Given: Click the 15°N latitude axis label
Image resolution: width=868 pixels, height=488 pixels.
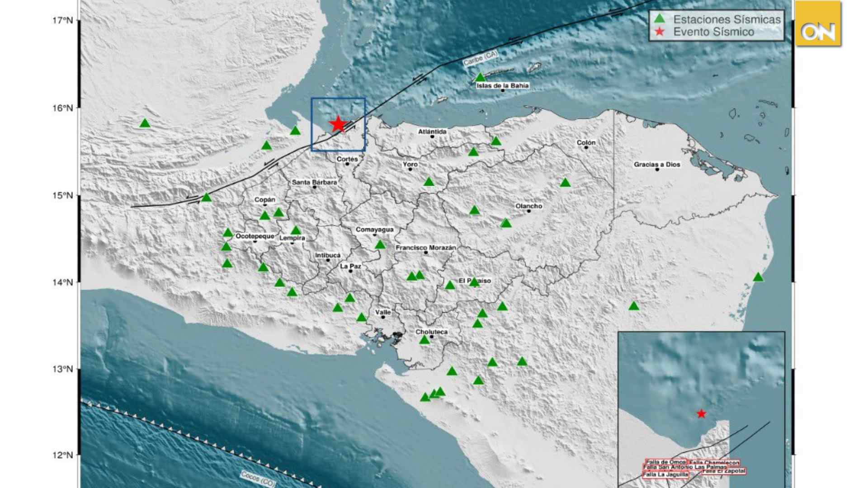Looking at the screenshot, I should [x=62, y=195].
